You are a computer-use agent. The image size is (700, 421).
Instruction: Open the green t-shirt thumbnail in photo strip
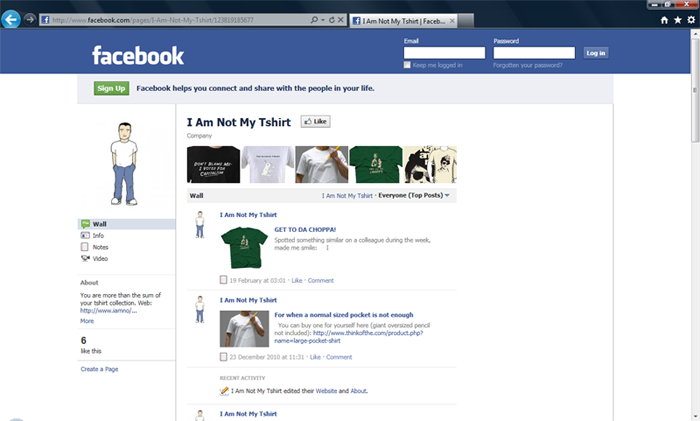click(x=375, y=164)
